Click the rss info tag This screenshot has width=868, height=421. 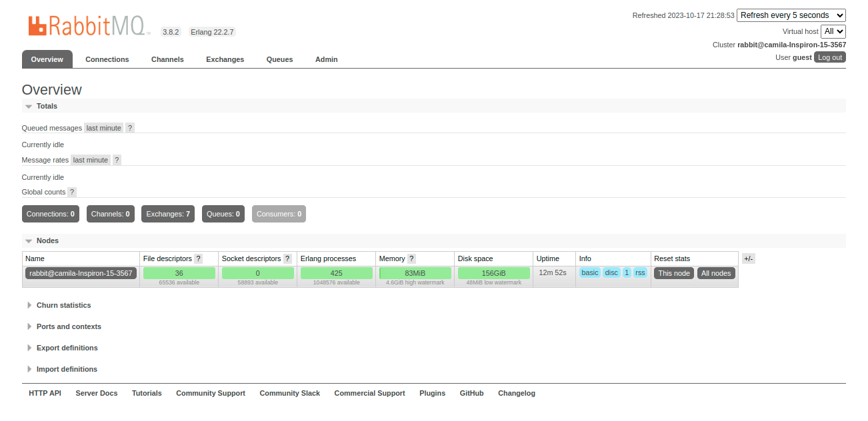[640, 272]
